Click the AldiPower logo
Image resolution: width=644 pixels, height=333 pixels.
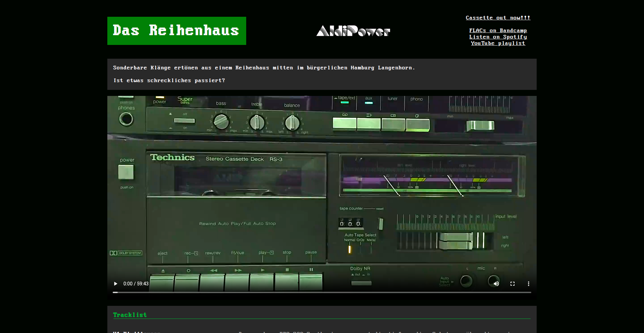click(x=353, y=31)
